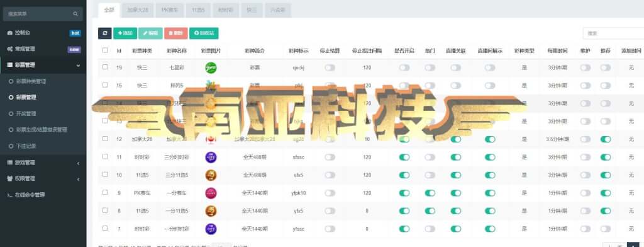Switch to the PK赛车 tab
The width and height of the screenshot is (644, 247).
(x=170, y=10)
